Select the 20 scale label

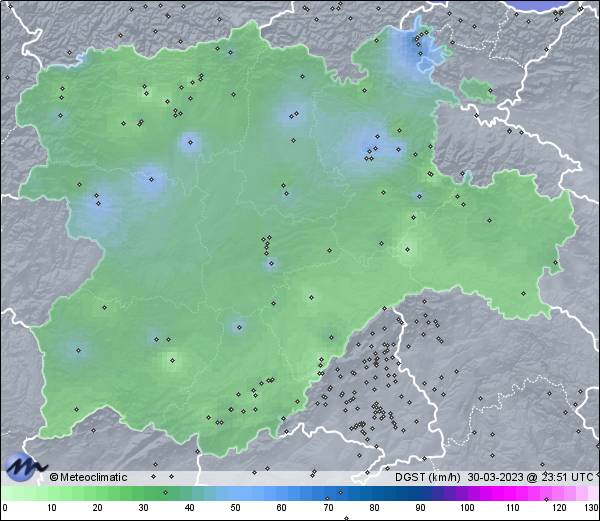[98, 508]
